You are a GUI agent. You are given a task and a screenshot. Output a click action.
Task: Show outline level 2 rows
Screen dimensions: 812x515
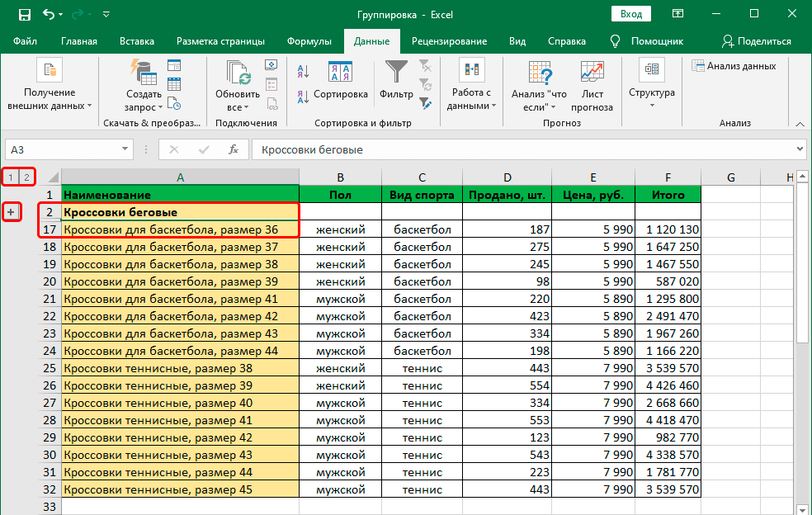(26, 177)
